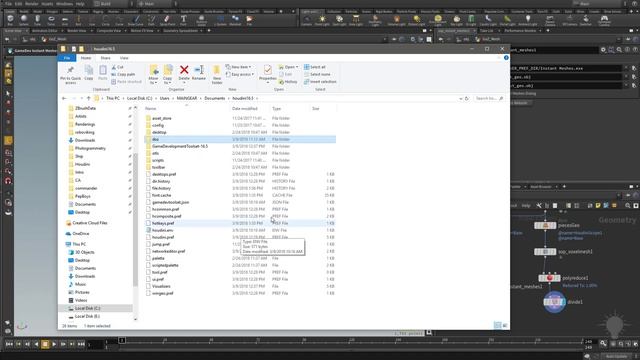The width and height of the screenshot is (640, 360).
Task: Sort by the Name column header
Action: [151, 109]
